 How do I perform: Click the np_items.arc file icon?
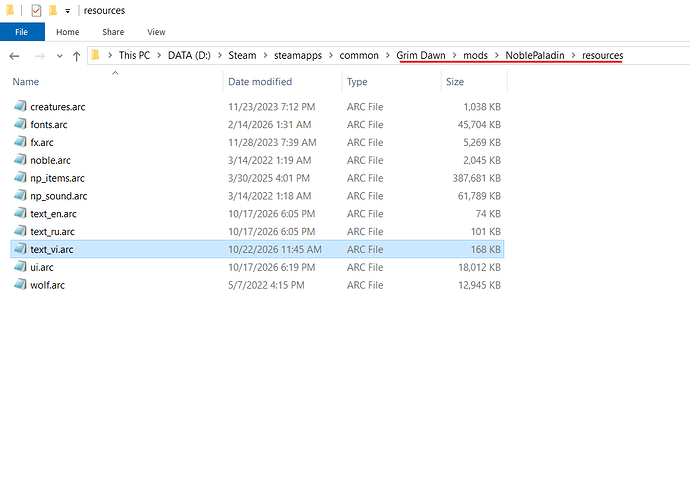point(20,177)
